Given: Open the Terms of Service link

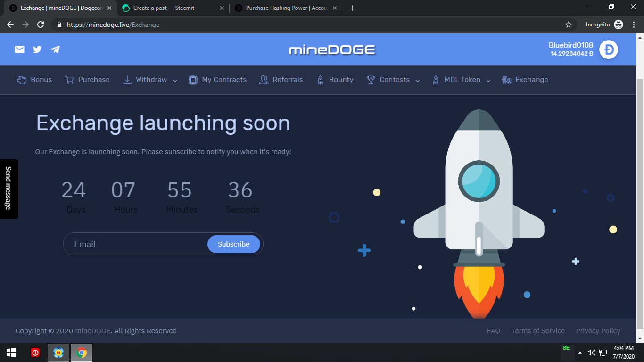Looking at the screenshot, I should coord(538,331).
